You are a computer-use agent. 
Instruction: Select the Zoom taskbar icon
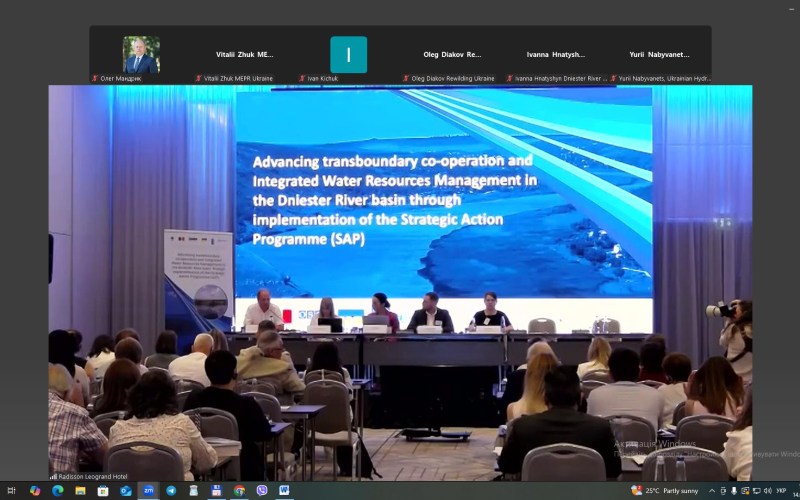(148, 491)
